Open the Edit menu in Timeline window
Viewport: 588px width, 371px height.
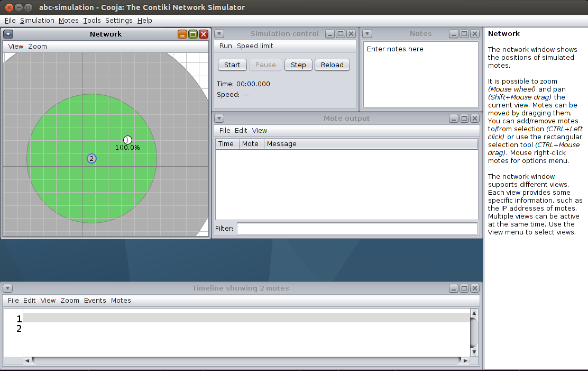pos(29,301)
